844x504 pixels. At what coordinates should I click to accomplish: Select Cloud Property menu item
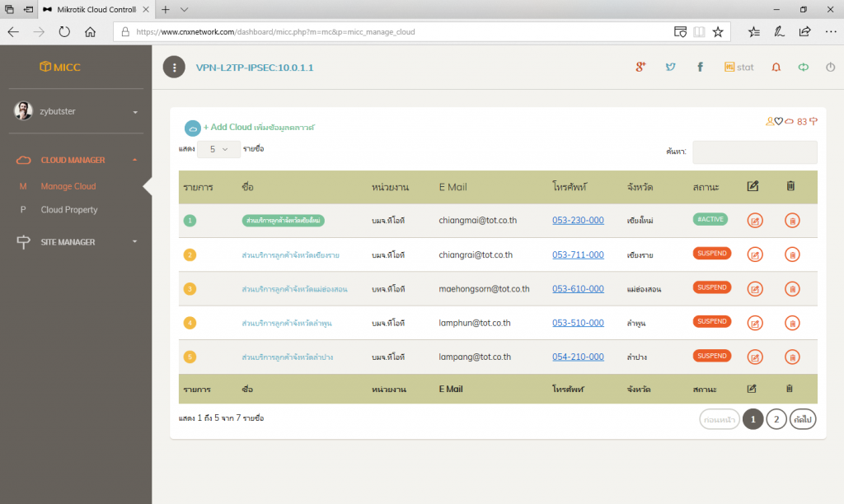pyautogui.click(x=69, y=210)
